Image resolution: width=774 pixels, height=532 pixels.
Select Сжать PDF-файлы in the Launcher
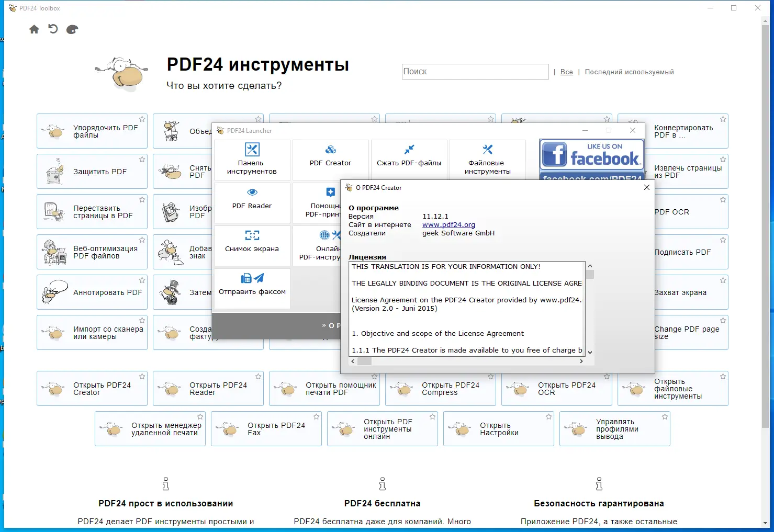point(409,160)
